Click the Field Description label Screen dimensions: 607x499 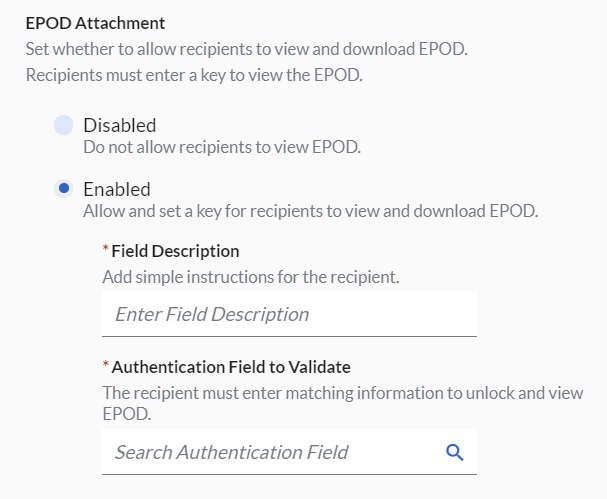tap(175, 251)
